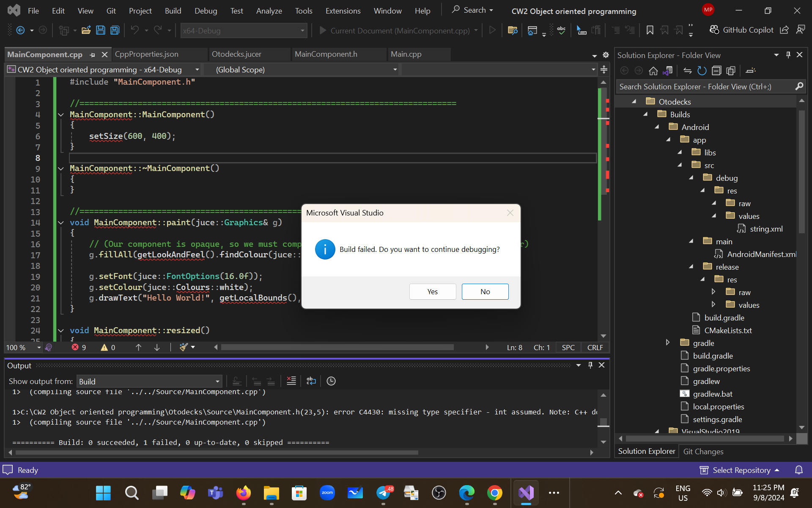
Task: Open the Solution Explorer search icon
Action: click(x=799, y=86)
